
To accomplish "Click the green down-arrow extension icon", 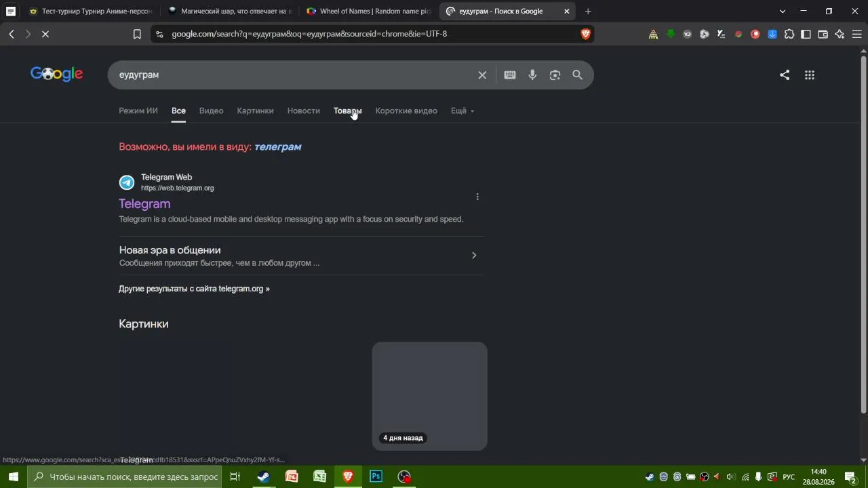I will pos(671,34).
